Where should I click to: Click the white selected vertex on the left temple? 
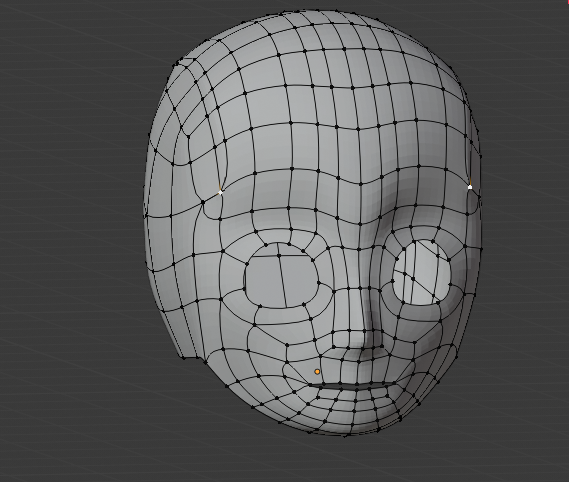click(220, 192)
